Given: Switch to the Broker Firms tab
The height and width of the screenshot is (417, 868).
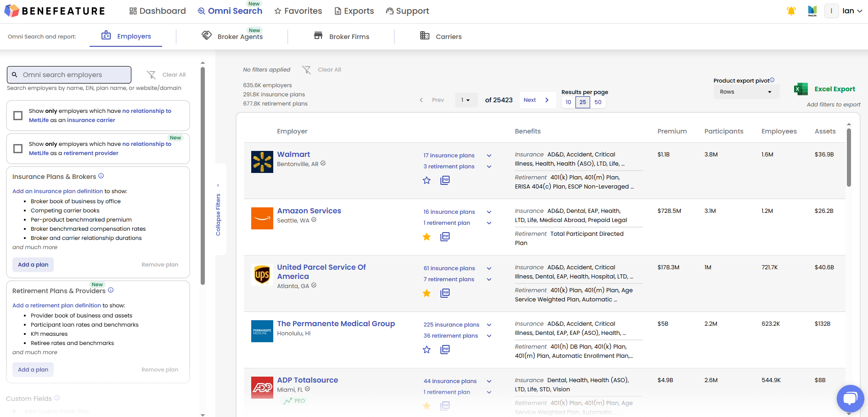Looking at the screenshot, I should (x=341, y=36).
